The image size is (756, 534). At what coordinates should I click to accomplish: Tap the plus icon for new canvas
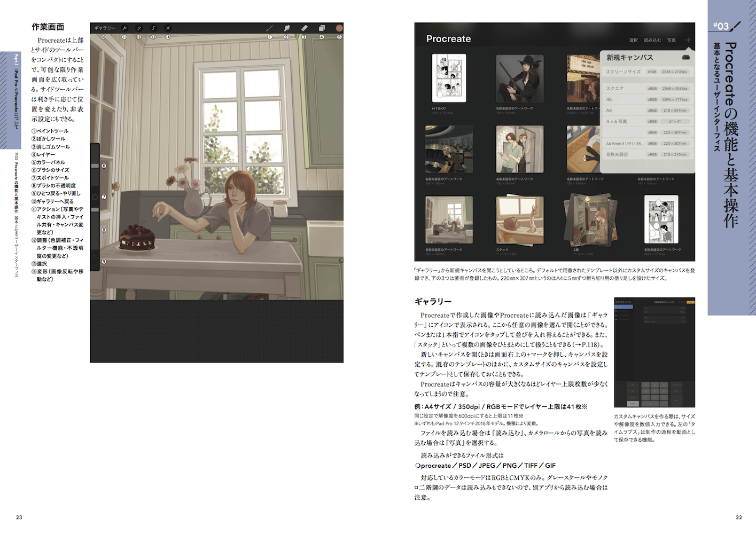coord(688,40)
